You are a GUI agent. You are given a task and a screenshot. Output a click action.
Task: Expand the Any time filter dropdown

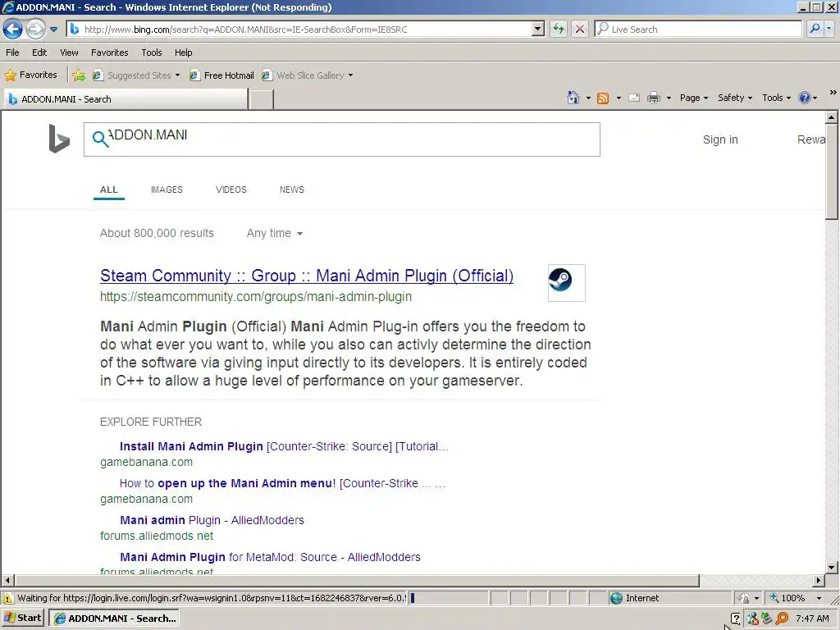pyautogui.click(x=275, y=233)
